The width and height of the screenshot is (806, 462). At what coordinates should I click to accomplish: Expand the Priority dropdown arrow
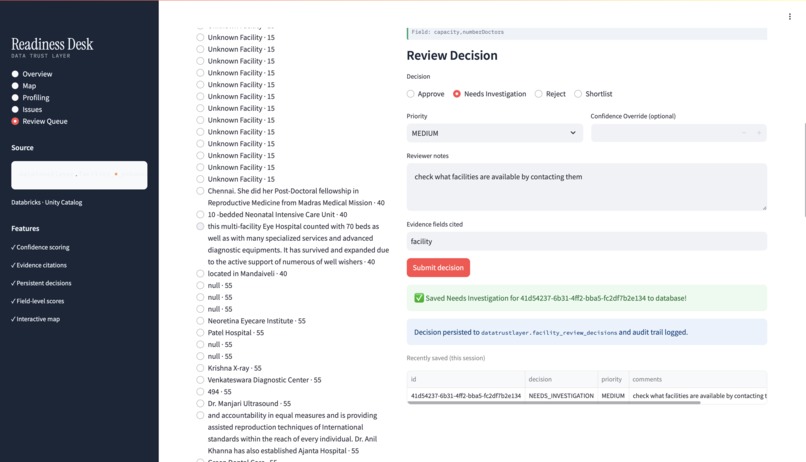pos(573,133)
